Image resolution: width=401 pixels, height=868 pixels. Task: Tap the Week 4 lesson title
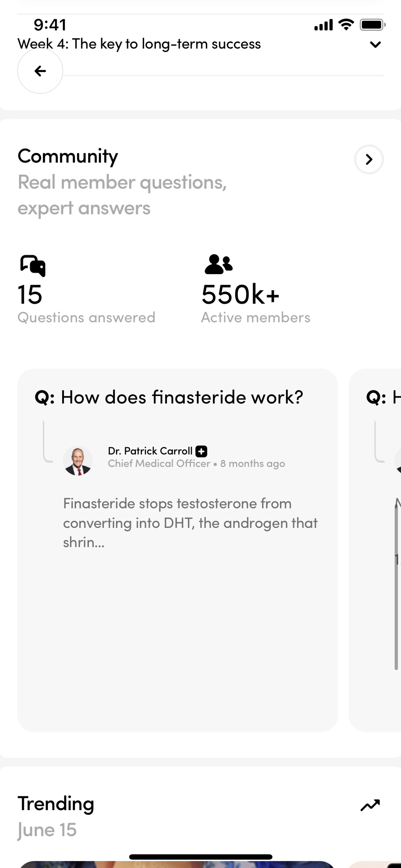139,44
